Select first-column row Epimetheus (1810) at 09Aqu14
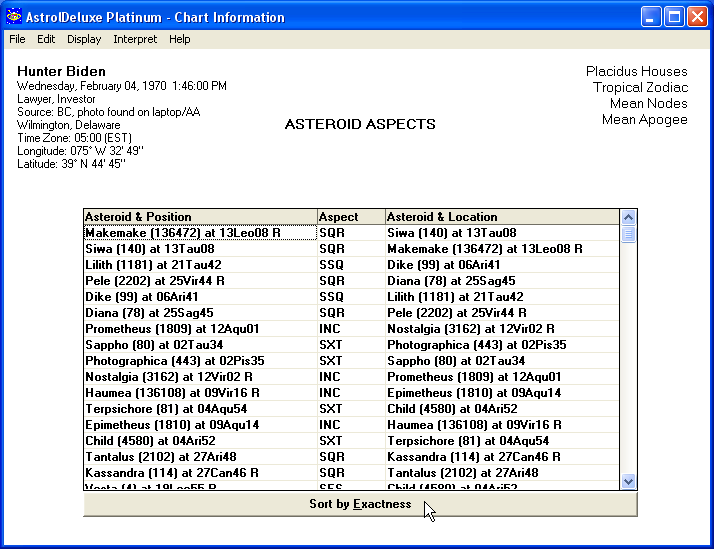Image resolution: width=714 pixels, height=549 pixels. tap(200, 425)
